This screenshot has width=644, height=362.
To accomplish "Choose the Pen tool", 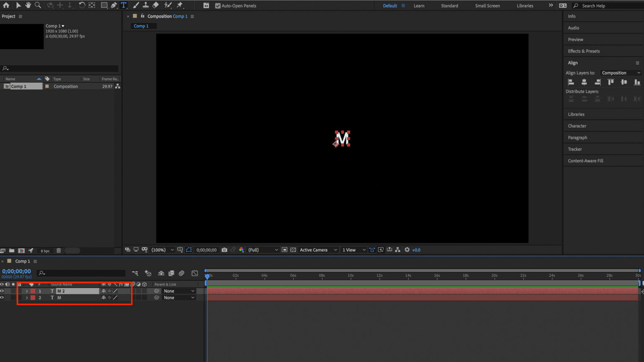I will point(113,5).
